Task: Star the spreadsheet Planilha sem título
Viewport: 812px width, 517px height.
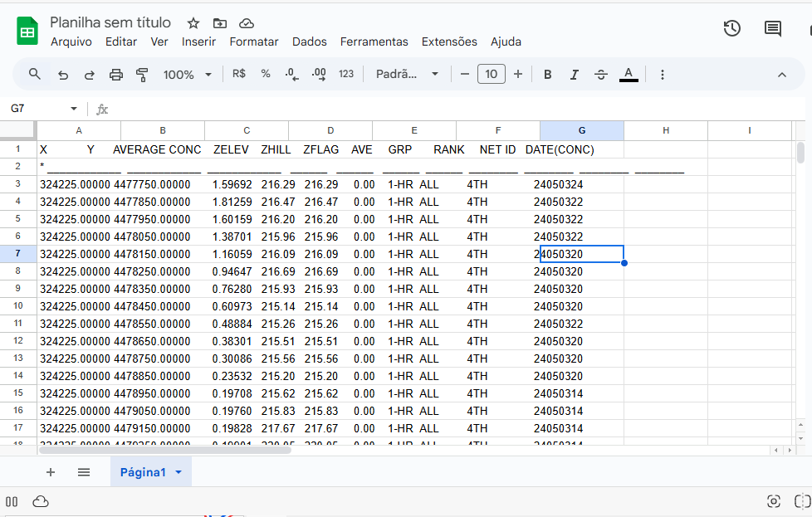Action: pyautogui.click(x=193, y=23)
